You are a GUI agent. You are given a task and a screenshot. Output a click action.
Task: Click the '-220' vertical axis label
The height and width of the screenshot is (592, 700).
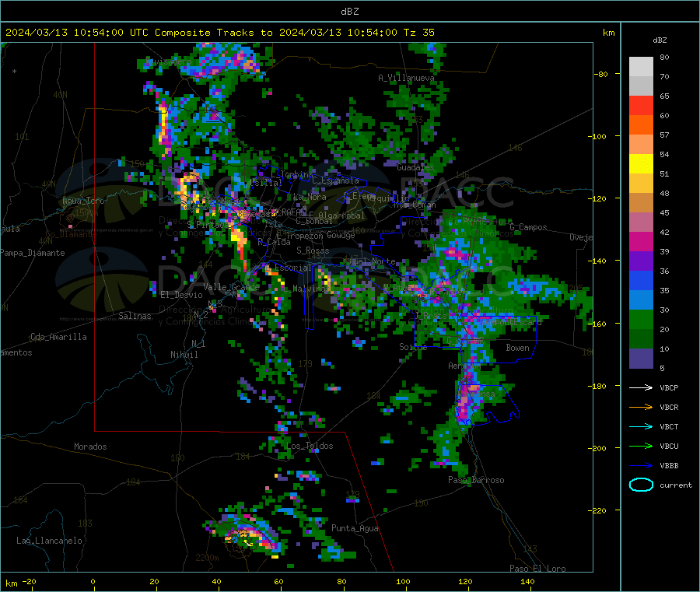[x=597, y=510]
